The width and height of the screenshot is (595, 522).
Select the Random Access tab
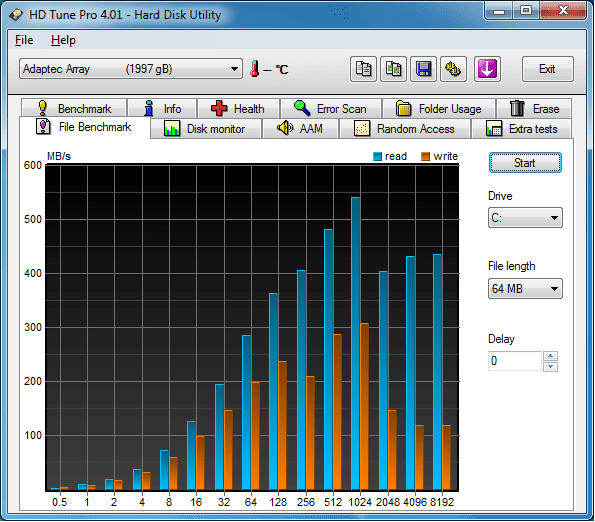point(405,129)
